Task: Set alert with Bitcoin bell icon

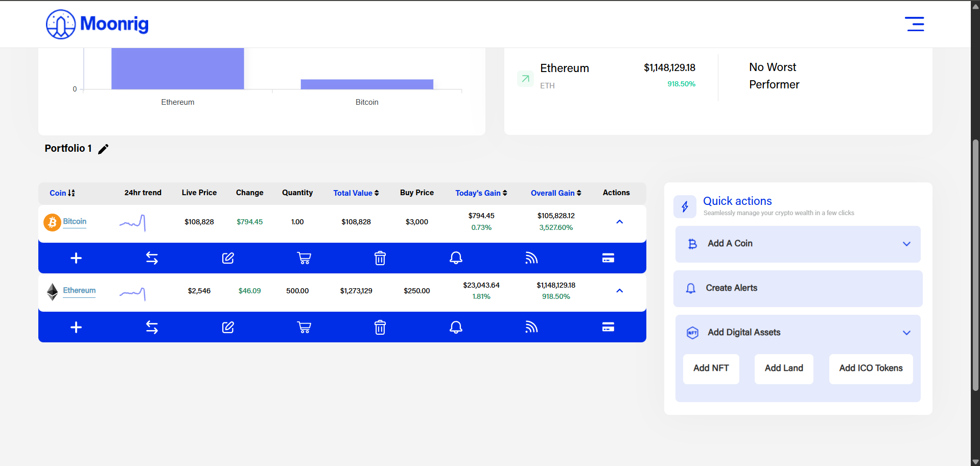Action: [456, 258]
